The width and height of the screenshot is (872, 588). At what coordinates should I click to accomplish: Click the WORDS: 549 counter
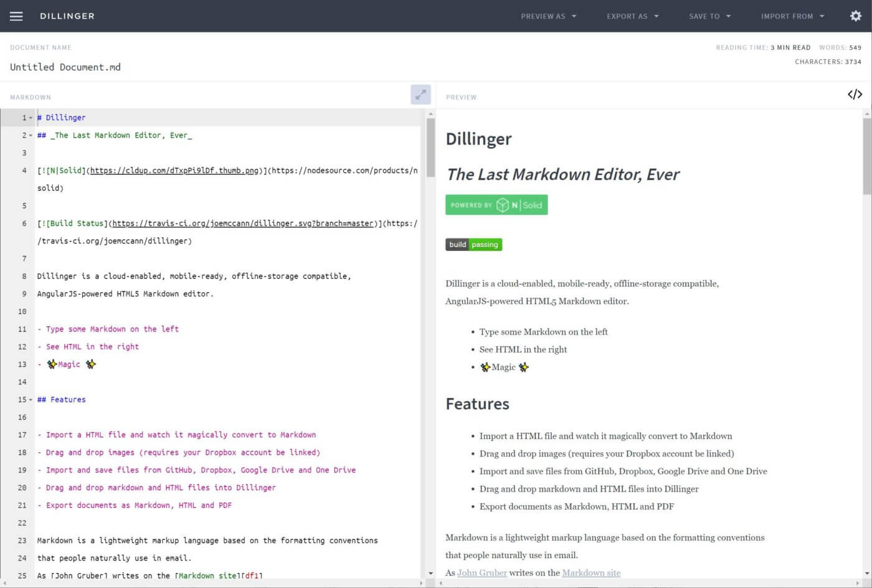tap(840, 47)
